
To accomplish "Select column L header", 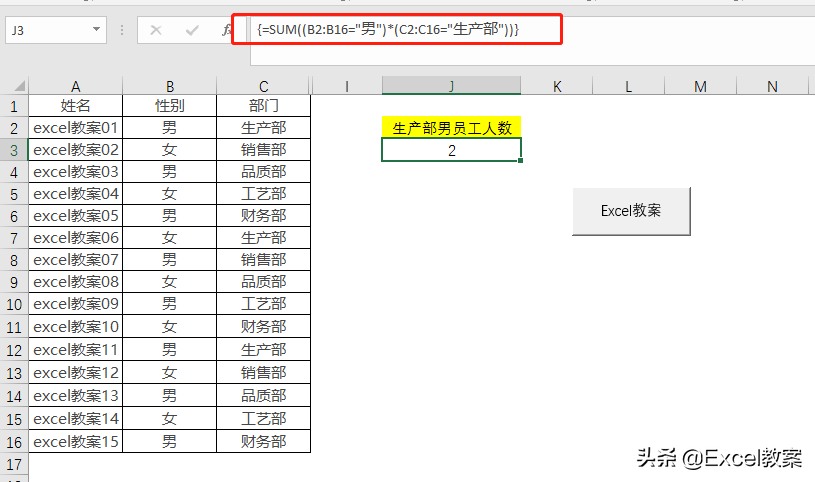I will point(628,86).
